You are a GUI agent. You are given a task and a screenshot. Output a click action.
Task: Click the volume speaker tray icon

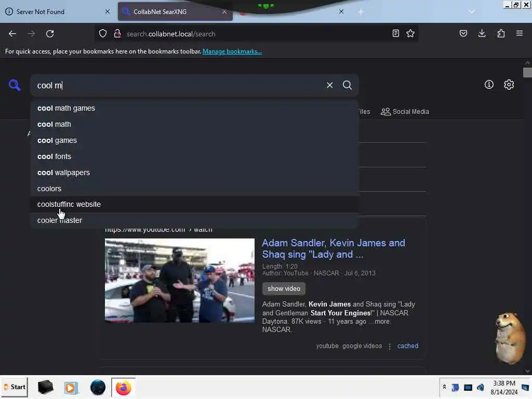coord(481,387)
